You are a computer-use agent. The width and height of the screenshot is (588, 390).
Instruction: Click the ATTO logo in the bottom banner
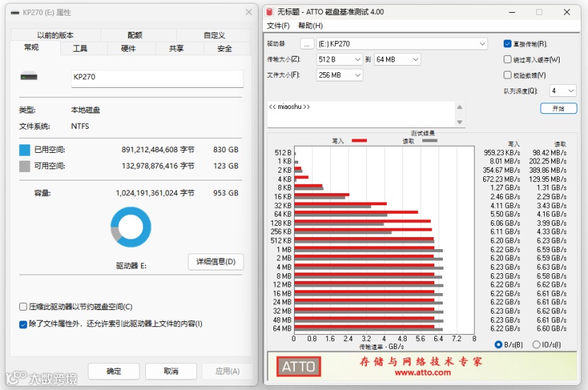coord(298,367)
